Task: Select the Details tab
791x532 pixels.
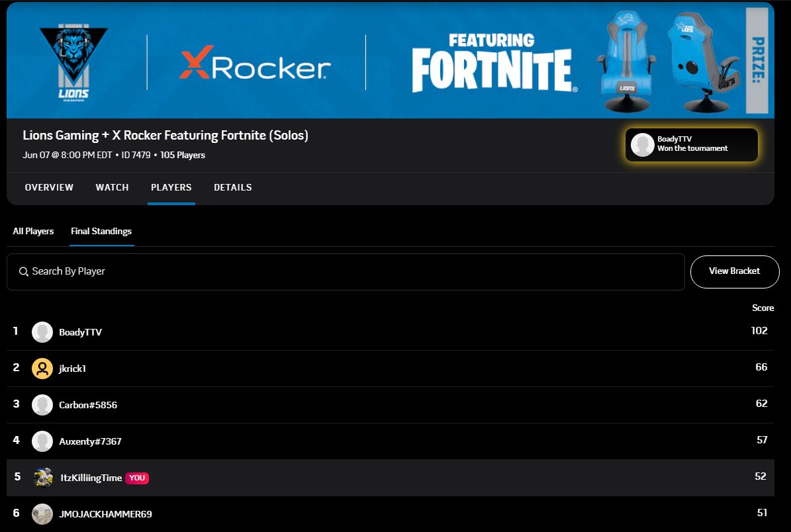Action: (x=233, y=187)
